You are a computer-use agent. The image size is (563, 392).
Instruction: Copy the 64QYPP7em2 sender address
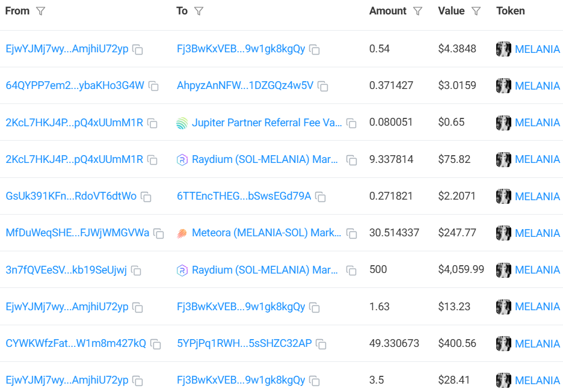pos(154,87)
